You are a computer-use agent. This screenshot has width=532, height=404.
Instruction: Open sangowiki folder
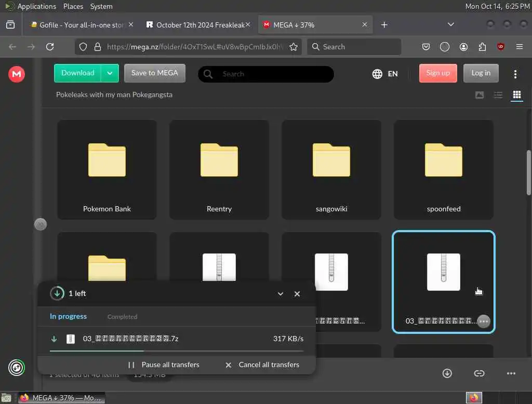331,170
